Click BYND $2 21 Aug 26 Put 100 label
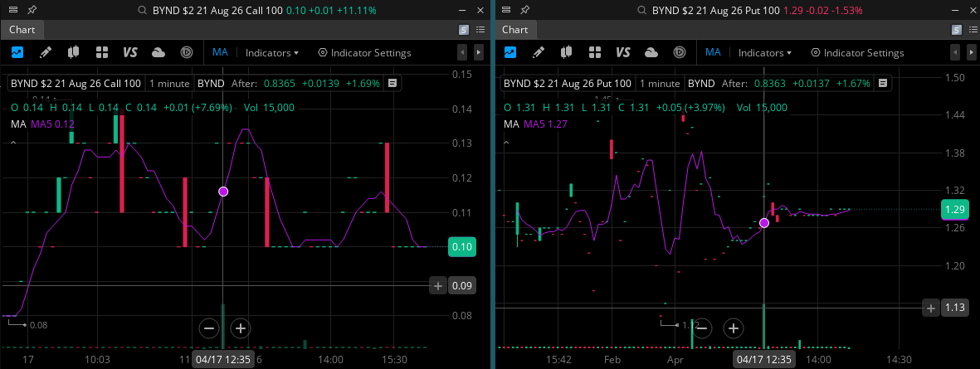This screenshot has height=369, width=980. click(x=568, y=83)
